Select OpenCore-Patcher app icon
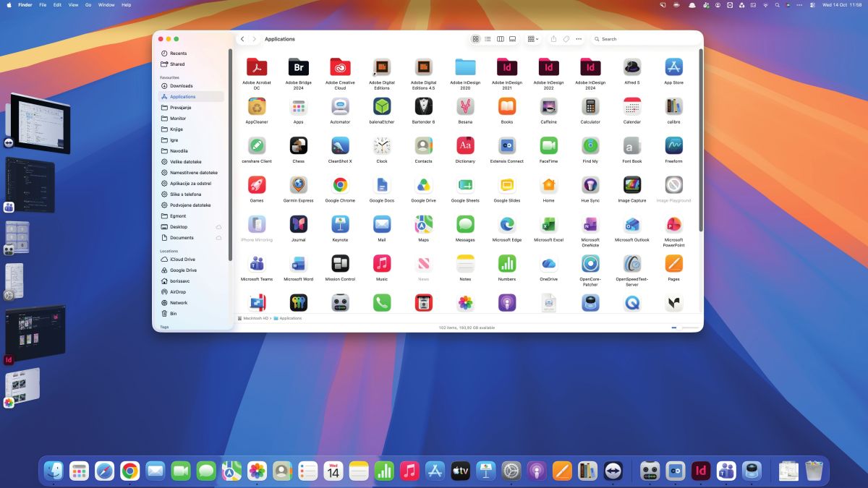 click(x=590, y=263)
